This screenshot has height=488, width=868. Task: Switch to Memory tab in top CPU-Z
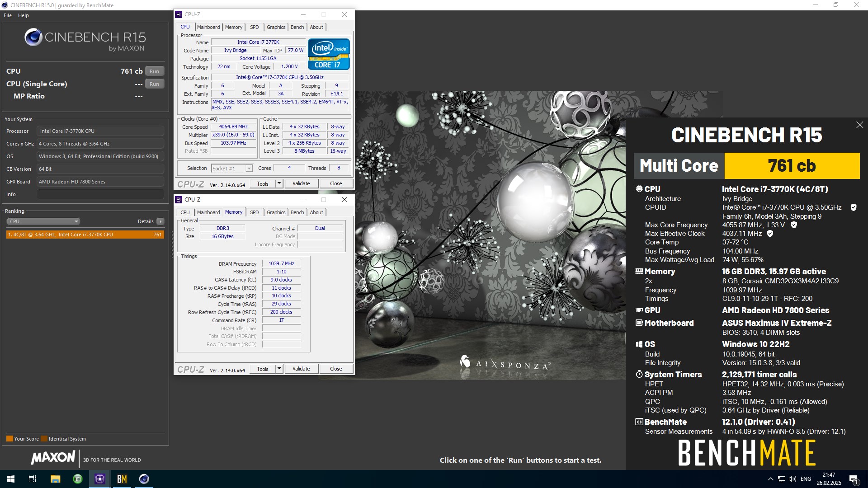[x=234, y=27]
